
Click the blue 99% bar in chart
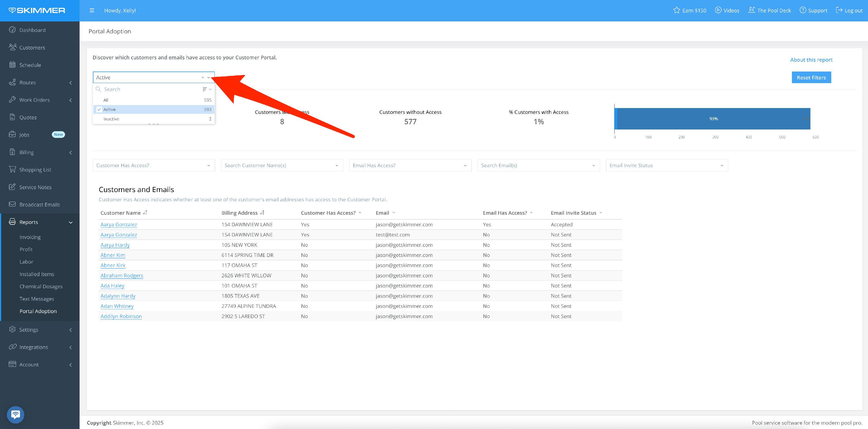713,119
